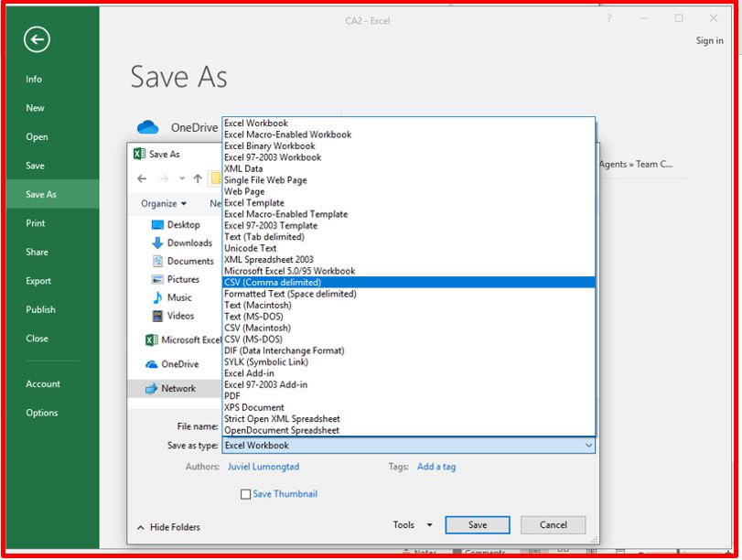
Task: Select CSV (MS-DOS) file type
Action: click(409, 339)
